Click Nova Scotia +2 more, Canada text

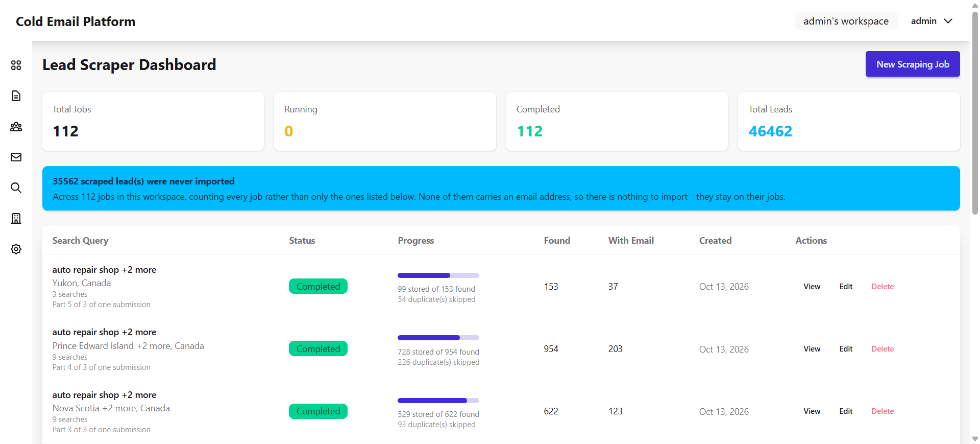tap(111, 408)
